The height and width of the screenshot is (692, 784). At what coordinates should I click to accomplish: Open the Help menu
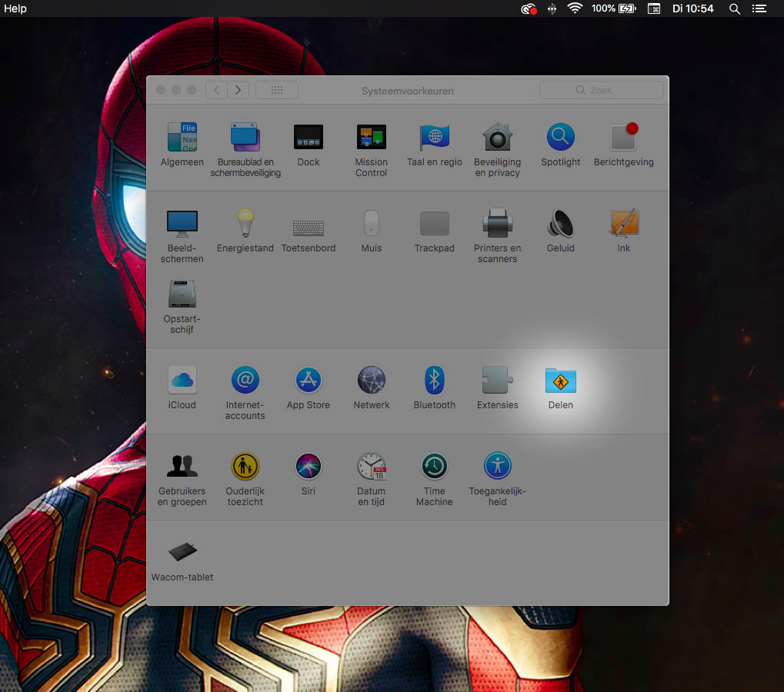15,8
